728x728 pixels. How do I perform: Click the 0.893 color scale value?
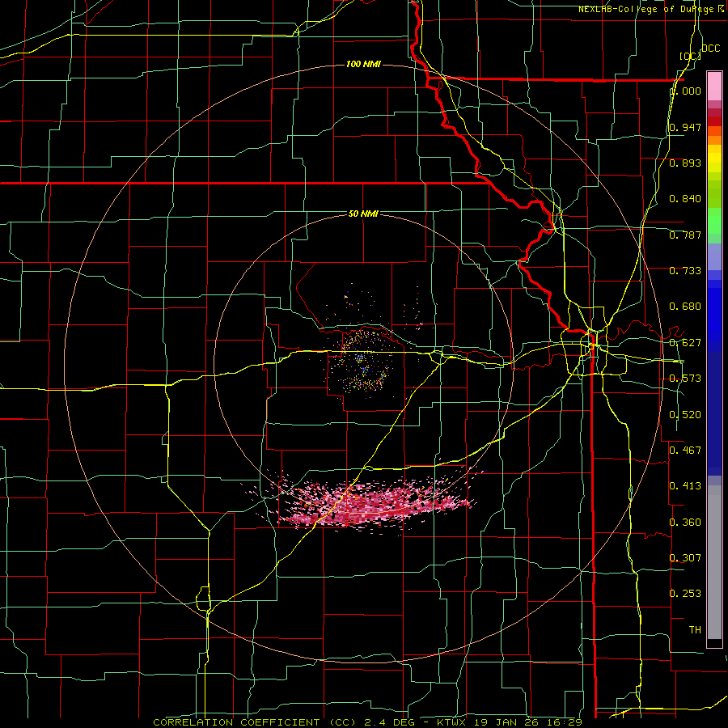coord(685,163)
